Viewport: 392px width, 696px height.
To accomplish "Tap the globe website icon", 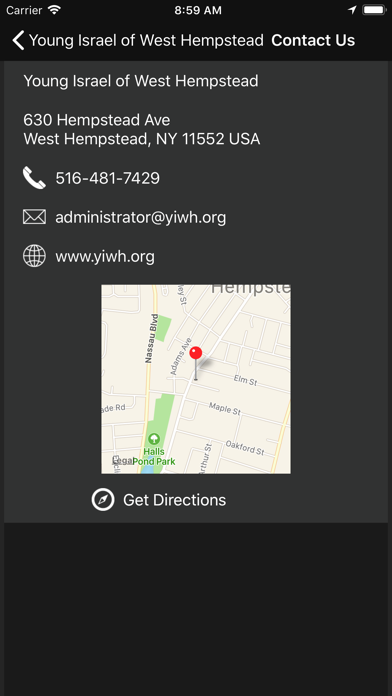I will click(x=34, y=256).
